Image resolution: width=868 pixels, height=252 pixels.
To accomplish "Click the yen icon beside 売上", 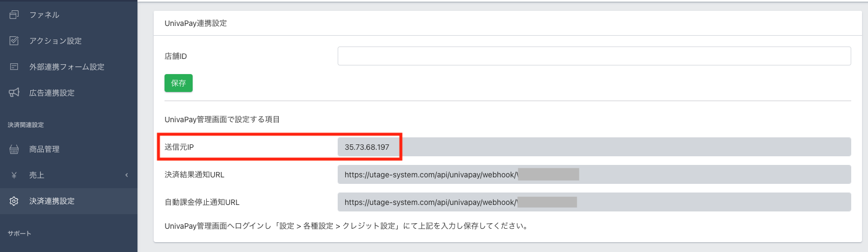I will 14,175.
